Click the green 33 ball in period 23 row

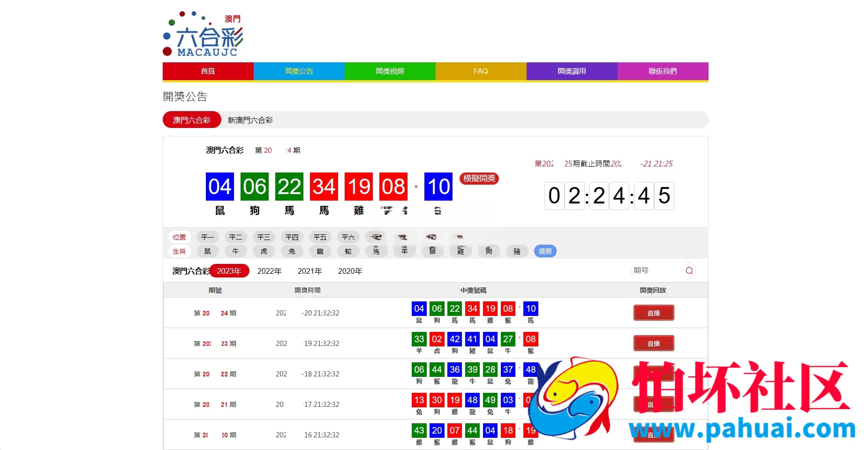[x=419, y=339]
